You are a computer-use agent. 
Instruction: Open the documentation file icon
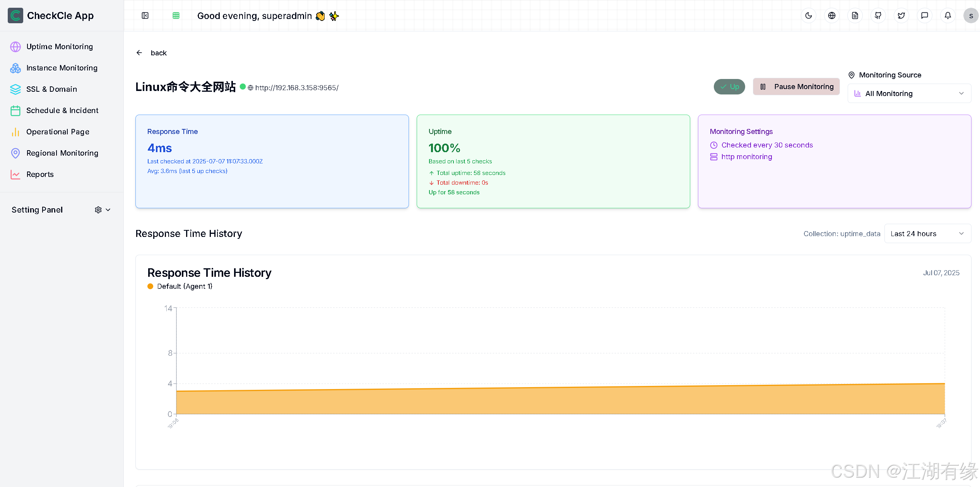click(855, 15)
